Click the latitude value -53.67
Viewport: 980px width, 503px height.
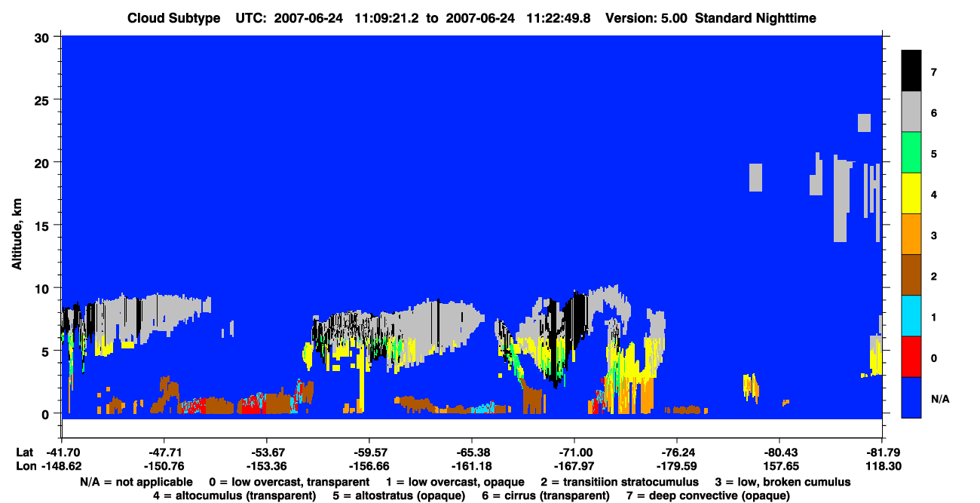pos(266,452)
